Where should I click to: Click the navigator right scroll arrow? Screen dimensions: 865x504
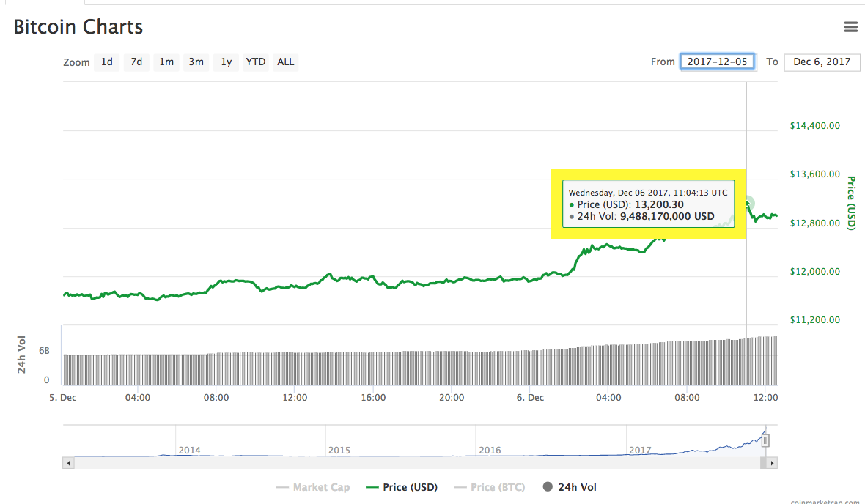click(x=772, y=463)
